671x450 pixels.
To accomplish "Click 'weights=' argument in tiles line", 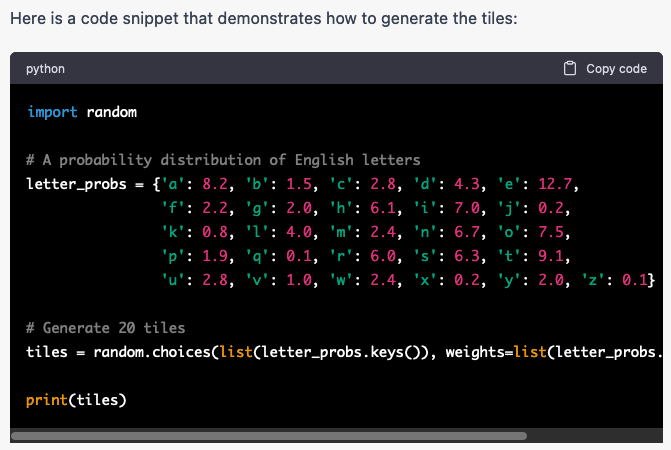I will tap(479, 352).
